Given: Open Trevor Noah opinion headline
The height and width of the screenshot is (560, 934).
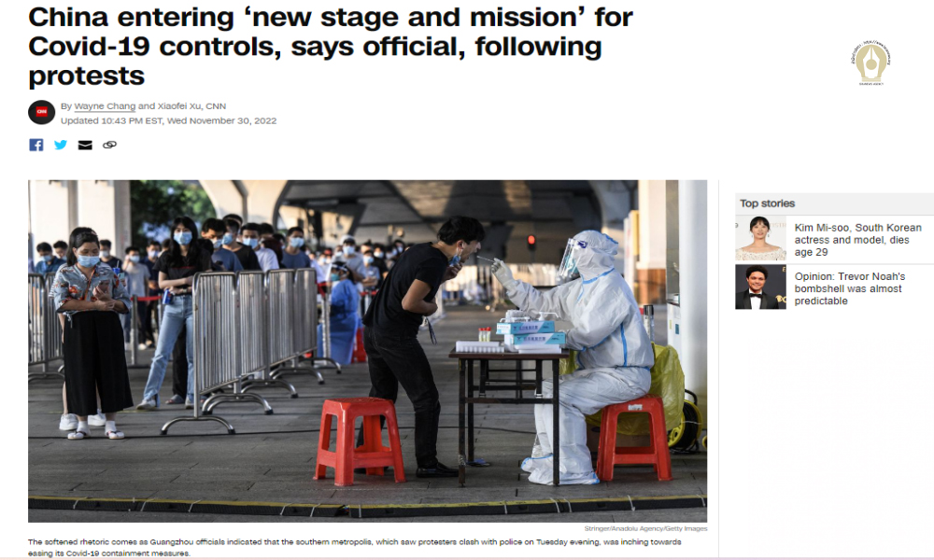Looking at the screenshot, I should (x=849, y=288).
